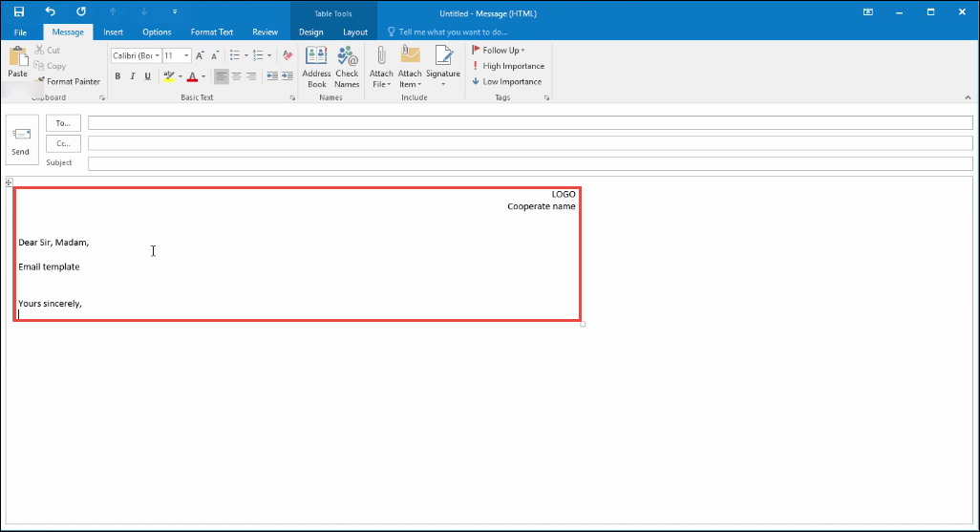Paste clipboard contents
Screen dimensions: 980x532
[x=17, y=62]
